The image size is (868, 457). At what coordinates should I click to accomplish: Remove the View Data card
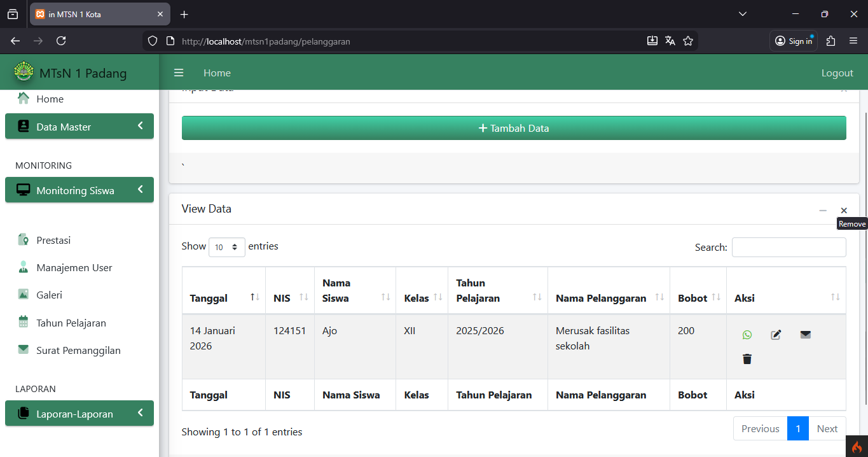tap(844, 211)
